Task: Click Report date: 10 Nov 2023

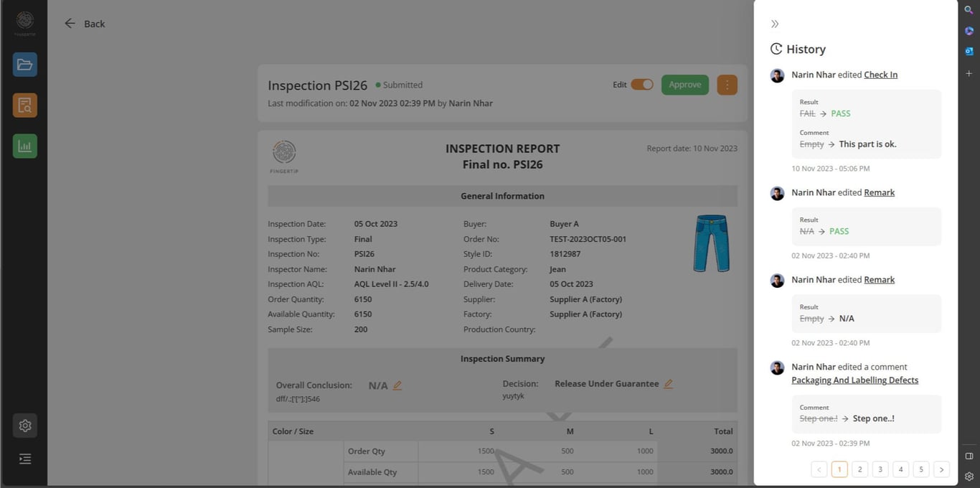Action: (692, 149)
